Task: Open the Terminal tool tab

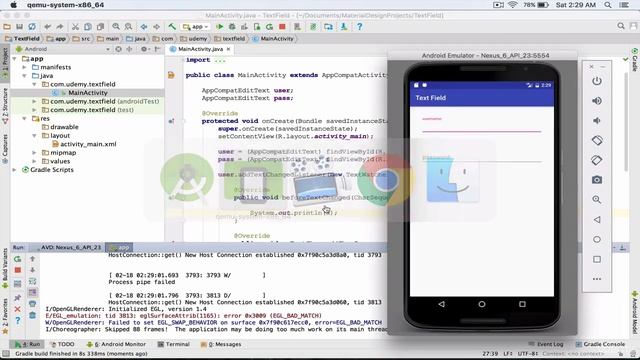Action: coord(173,344)
